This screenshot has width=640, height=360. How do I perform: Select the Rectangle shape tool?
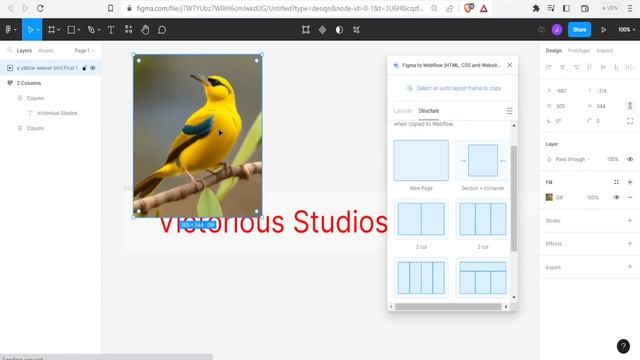tap(73, 29)
